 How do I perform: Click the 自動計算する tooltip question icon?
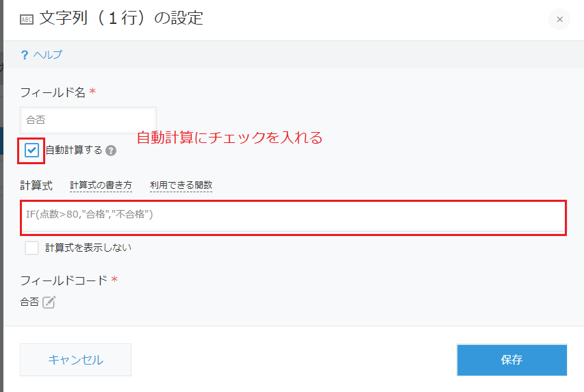pyautogui.click(x=111, y=151)
